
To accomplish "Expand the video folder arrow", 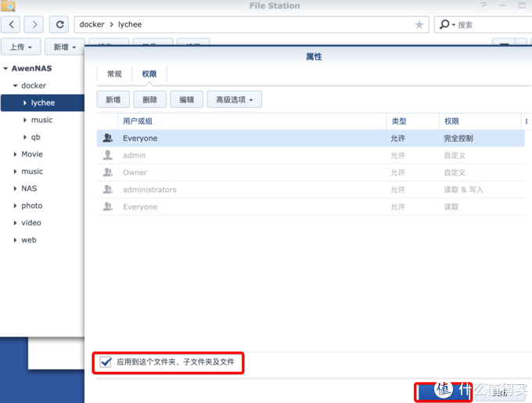I will pyautogui.click(x=15, y=223).
